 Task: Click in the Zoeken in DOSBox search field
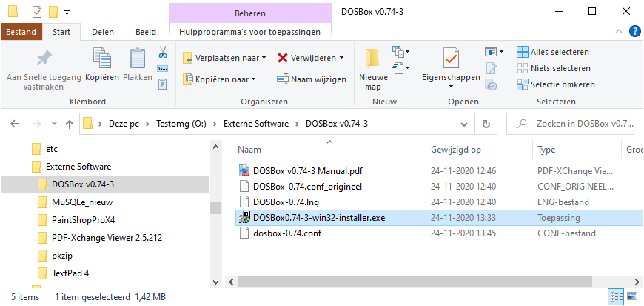[x=571, y=124]
